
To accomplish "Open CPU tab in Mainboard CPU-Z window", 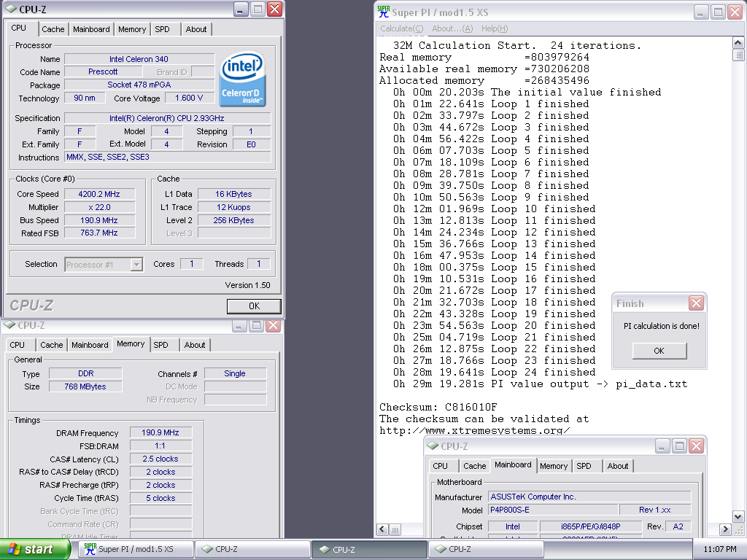I will [x=440, y=466].
